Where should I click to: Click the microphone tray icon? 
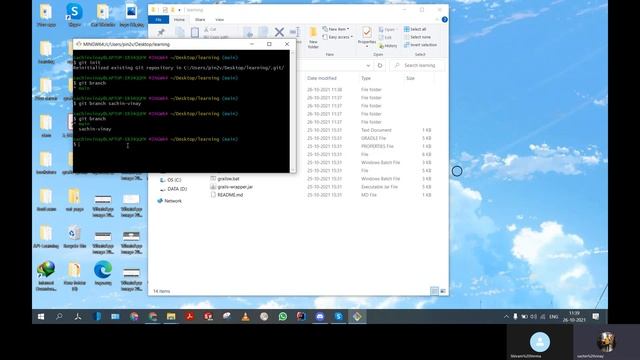click(x=516, y=316)
